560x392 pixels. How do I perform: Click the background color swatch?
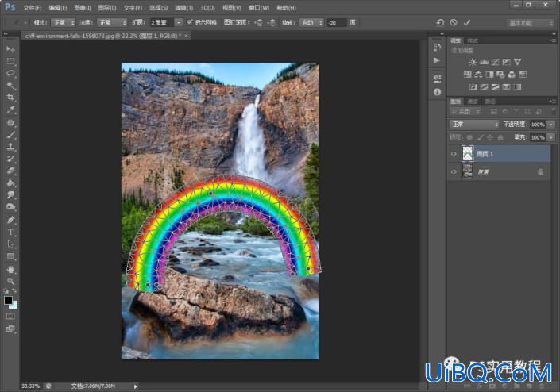14,305
